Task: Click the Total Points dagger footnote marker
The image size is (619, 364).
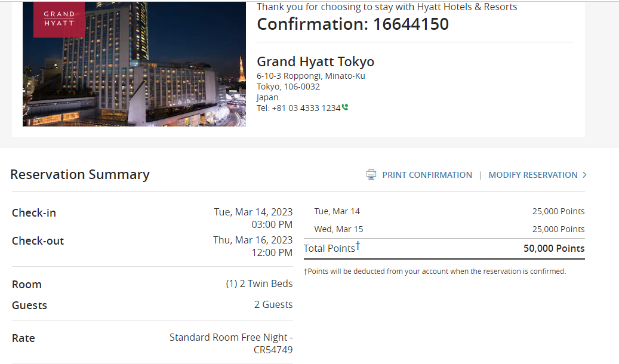Action: coord(358,245)
